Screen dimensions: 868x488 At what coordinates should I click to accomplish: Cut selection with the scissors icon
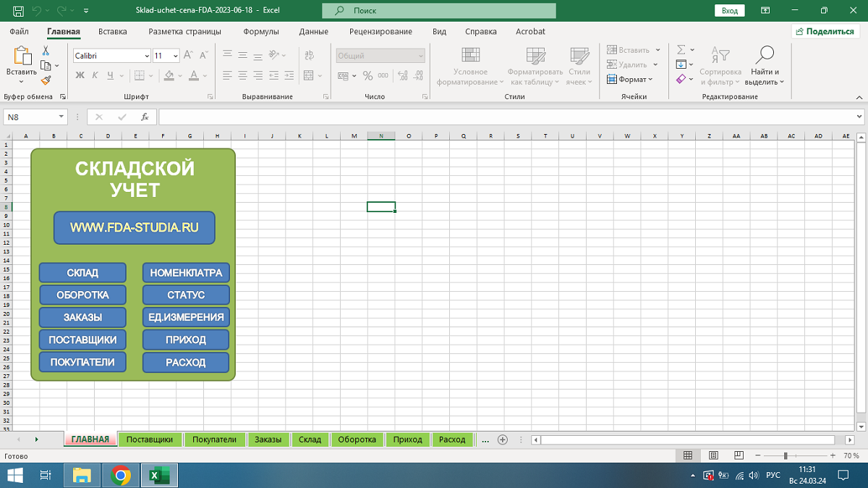(46, 51)
